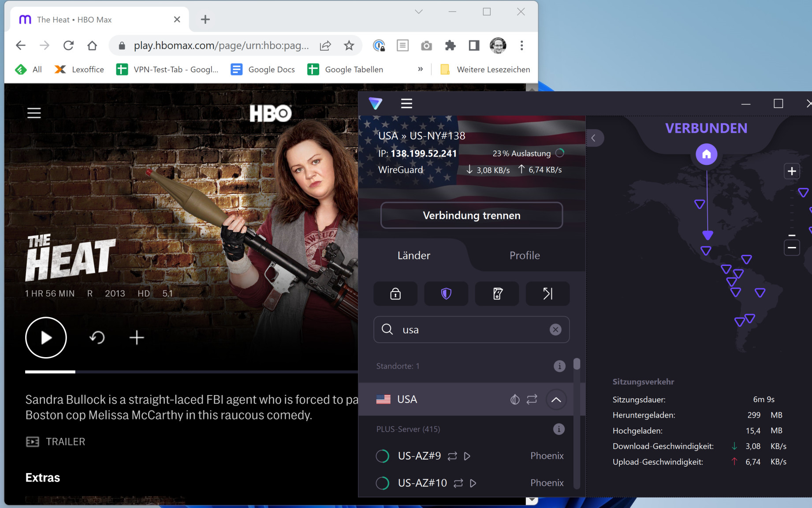The width and height of the screenshot is (812, 508).
Task: Clear the country search text
Action: pyautogui.click(x=555, y=329)
